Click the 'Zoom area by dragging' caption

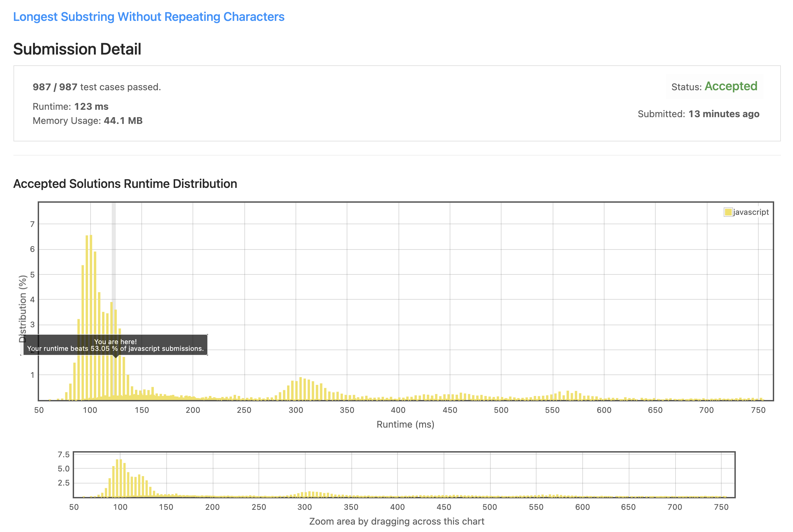tap(396, 522)
